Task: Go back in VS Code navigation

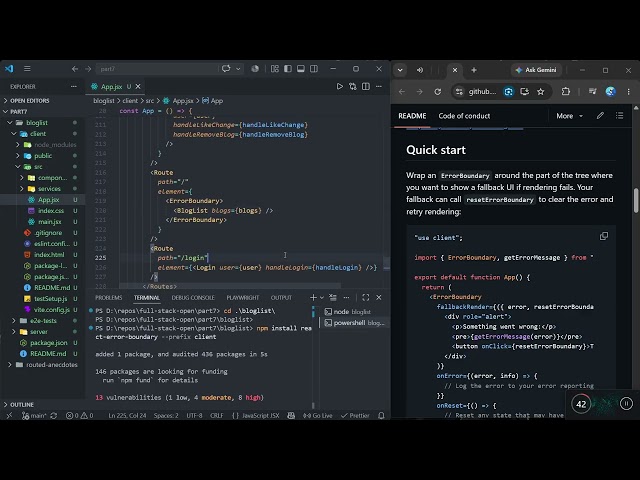Action: [75, 69]
